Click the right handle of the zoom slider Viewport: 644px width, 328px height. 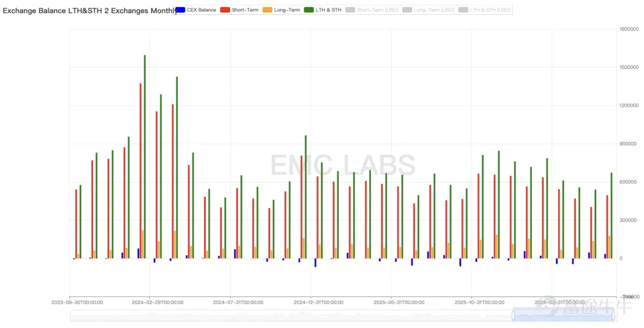click(x=614, y=315)
